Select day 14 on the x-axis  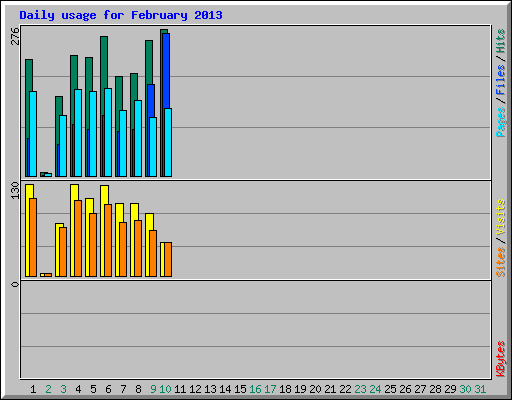click(x=225, y=389)
